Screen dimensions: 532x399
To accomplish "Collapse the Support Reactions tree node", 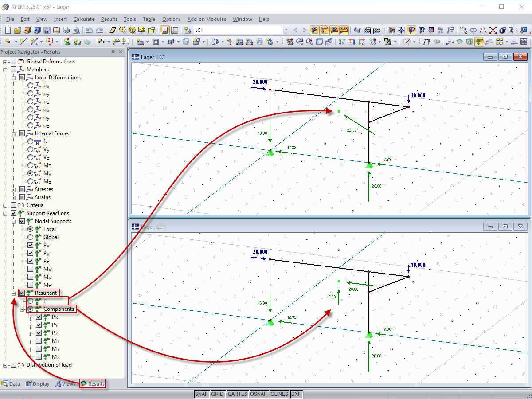I will 5,213.
